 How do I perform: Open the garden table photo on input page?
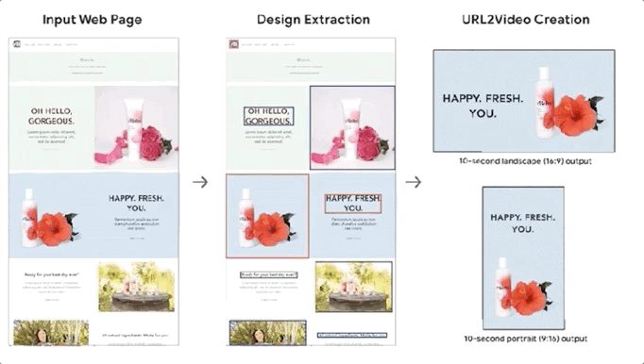coord(136,287)
